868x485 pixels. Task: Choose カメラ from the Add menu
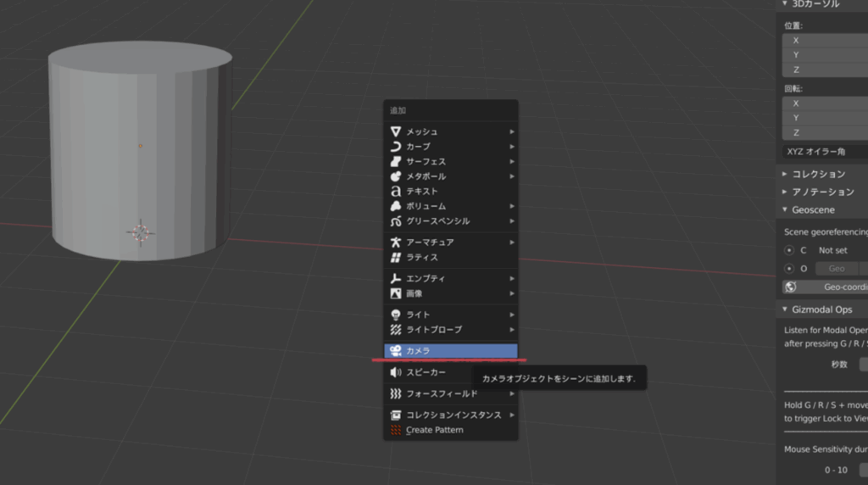450,351
